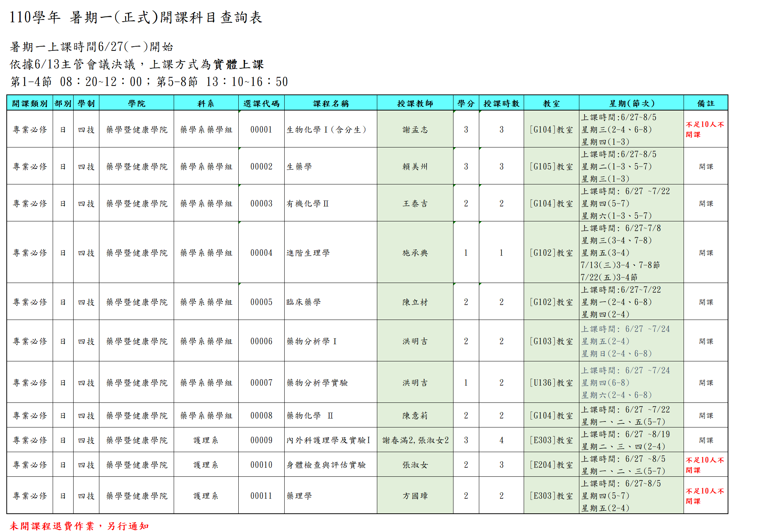Click course name 臨床藥學
Viewport: 765px width, 532px height.
[304, 302]
